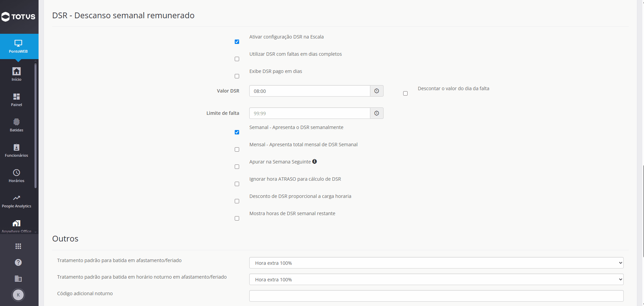Open the Painel section
The width and height of the screenshot is (644, 306).
pyautogui.click(x=17, y=100)
